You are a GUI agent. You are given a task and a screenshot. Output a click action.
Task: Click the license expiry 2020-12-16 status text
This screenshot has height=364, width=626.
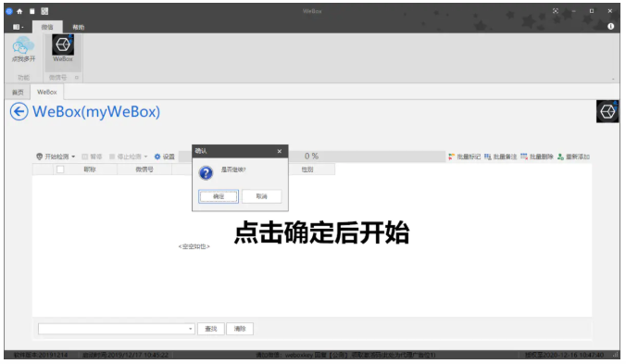[564, 355]
